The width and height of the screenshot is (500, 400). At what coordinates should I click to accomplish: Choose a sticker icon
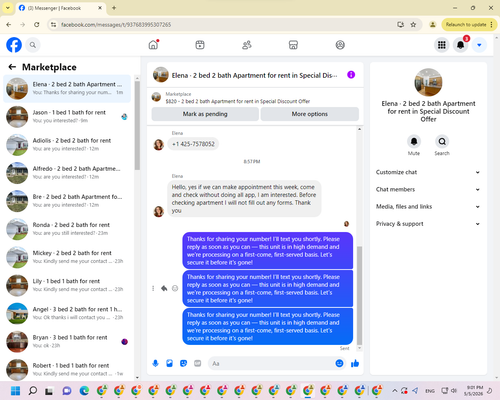coord(183,363)
